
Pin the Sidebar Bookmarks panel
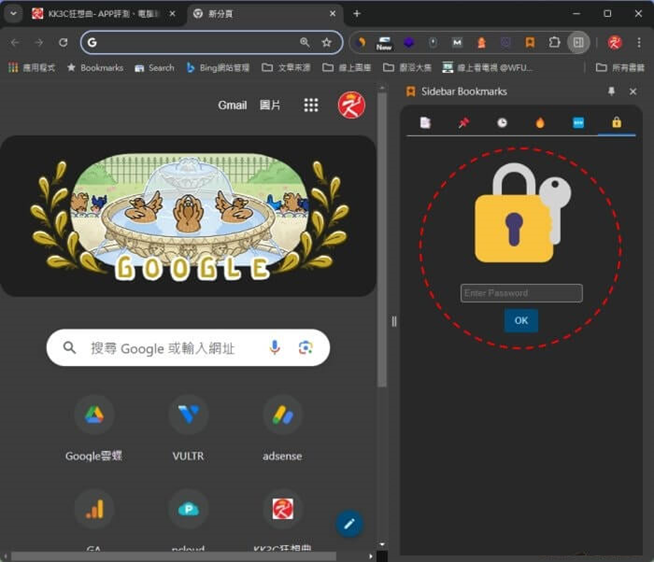pyautogui.click(x=612, y=91)
